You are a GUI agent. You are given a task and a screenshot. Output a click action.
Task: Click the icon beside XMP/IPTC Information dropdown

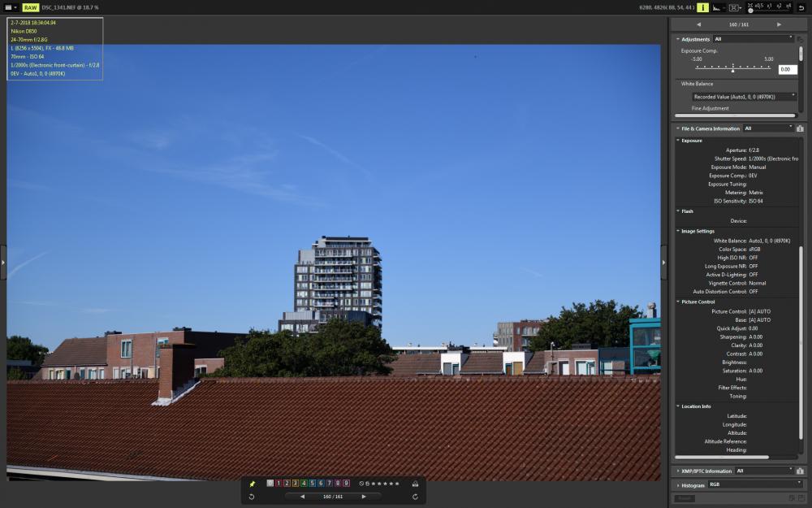[x=800, y=471]
